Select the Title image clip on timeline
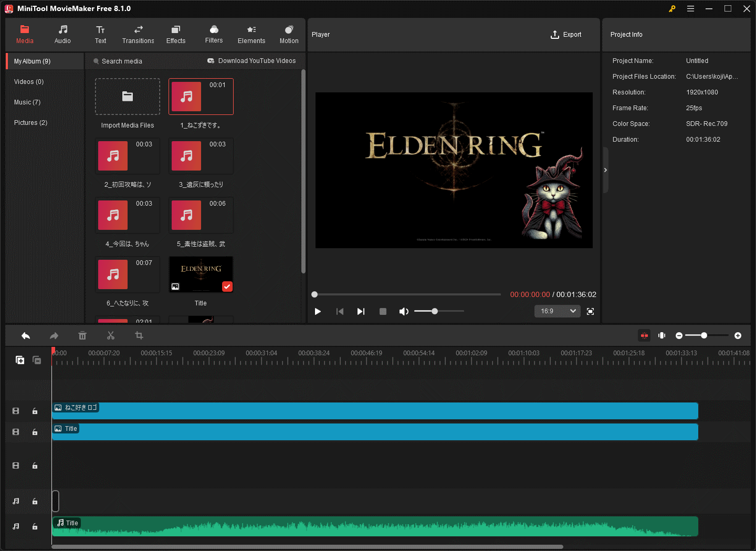 [375, 432]
